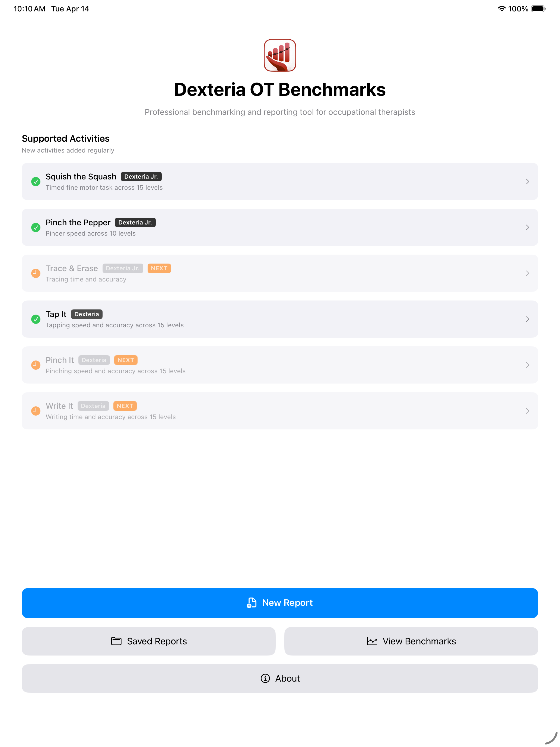Image resolution: width=560 pixels, height=747 pixels.
Task: Click the orange clock icon on Trace & Erase
Action: 36,273
